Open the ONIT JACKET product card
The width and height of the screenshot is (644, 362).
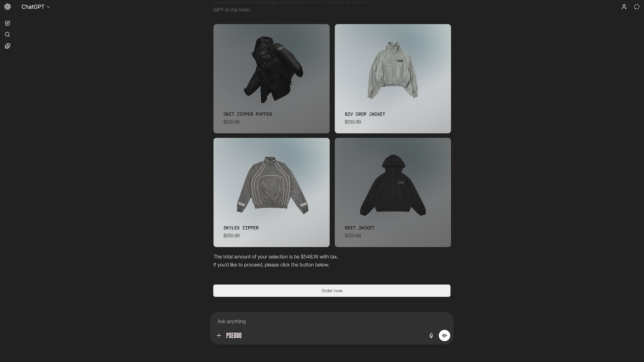point(393,192)
